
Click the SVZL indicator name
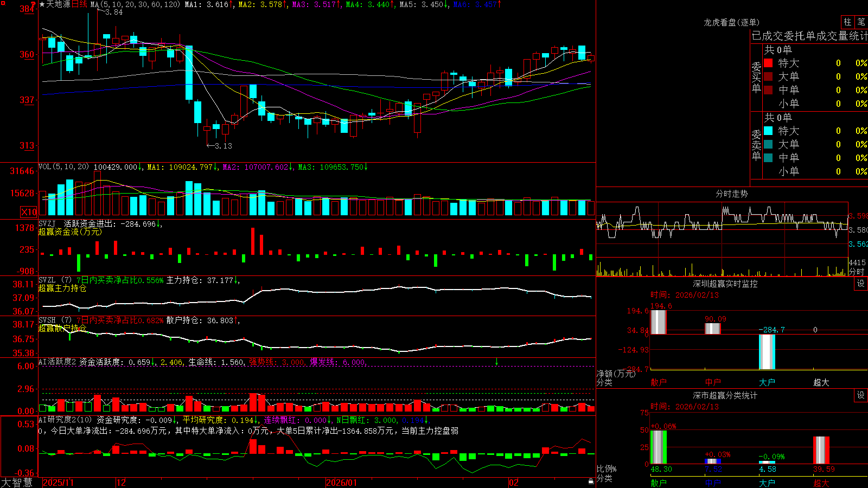(x=47, y=280)
